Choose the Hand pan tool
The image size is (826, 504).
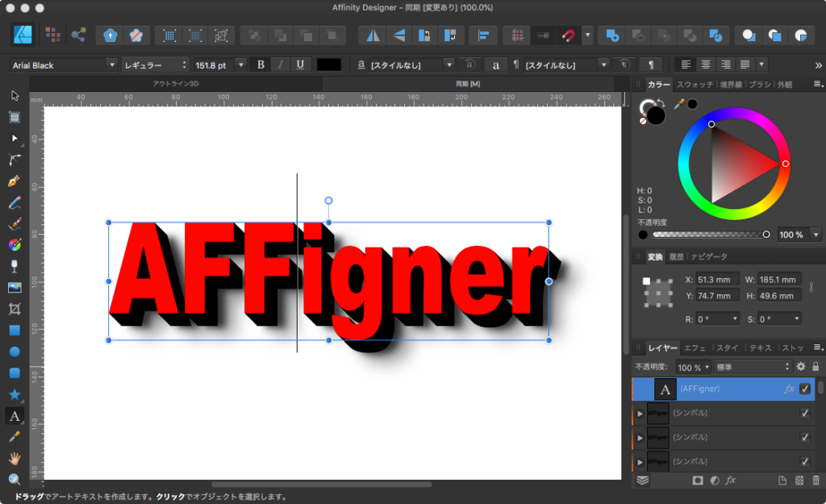pos(14,458)
